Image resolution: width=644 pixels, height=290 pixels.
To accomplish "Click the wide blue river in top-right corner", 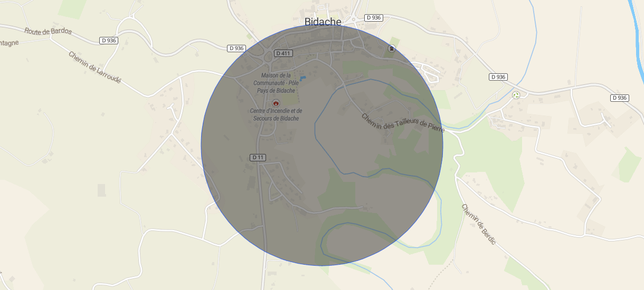I will pos(635,37).
